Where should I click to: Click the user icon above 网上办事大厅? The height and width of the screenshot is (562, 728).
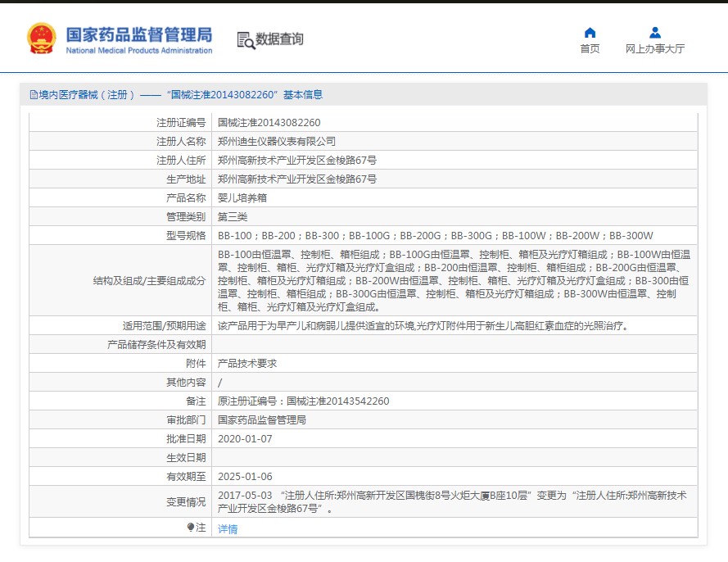655,33
